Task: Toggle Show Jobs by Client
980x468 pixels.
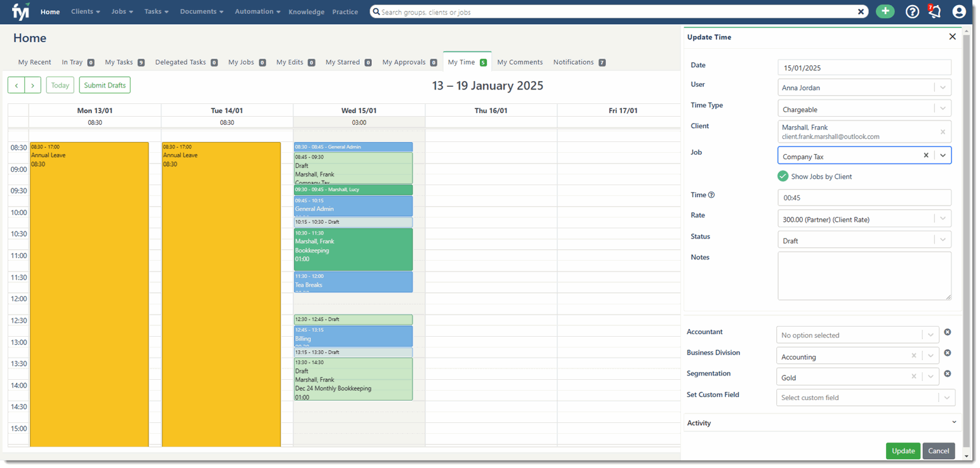Action: click(783, 176)
